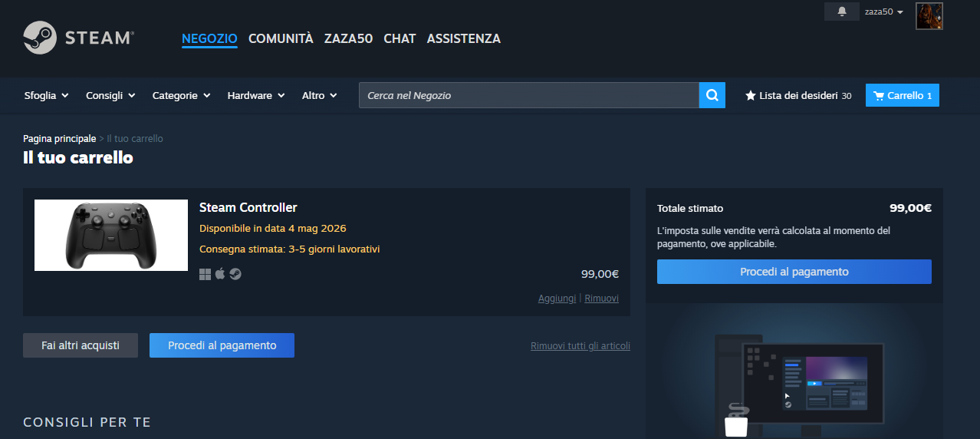Click the cart icon in Carrello button
The height and width of the screenshot is (439, 980).
(x=879, y=96)
